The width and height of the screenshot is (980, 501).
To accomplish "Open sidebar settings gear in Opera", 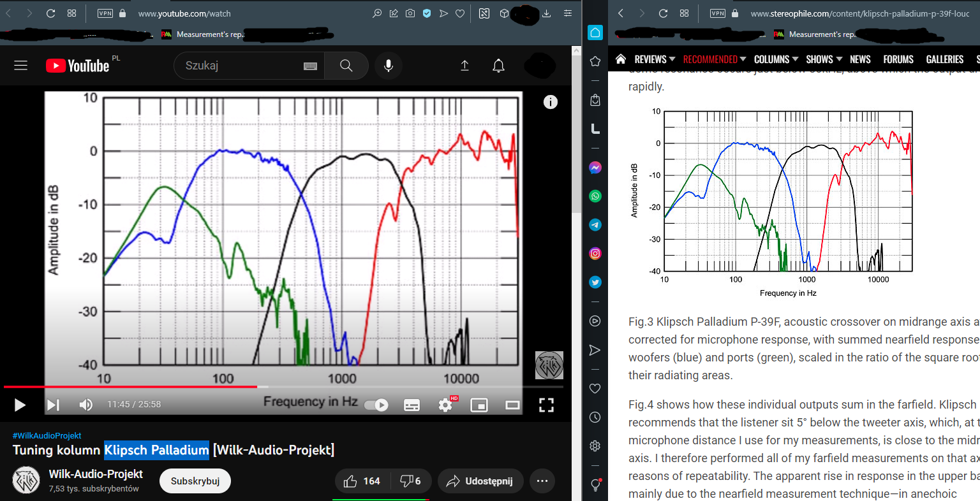I will coord(595,446).
